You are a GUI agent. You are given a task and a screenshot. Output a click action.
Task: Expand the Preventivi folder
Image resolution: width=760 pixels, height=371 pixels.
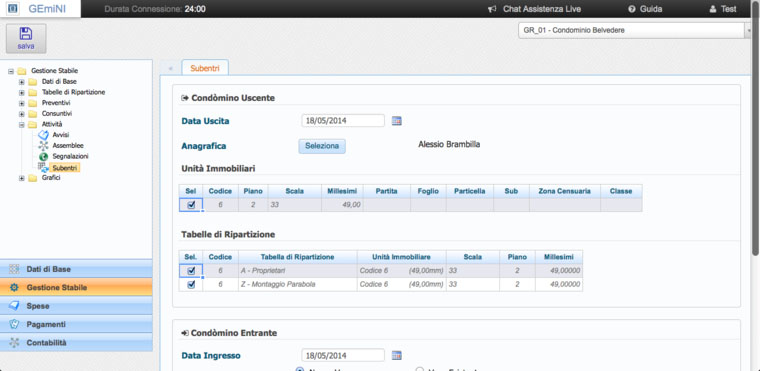[x=21, y=103]
